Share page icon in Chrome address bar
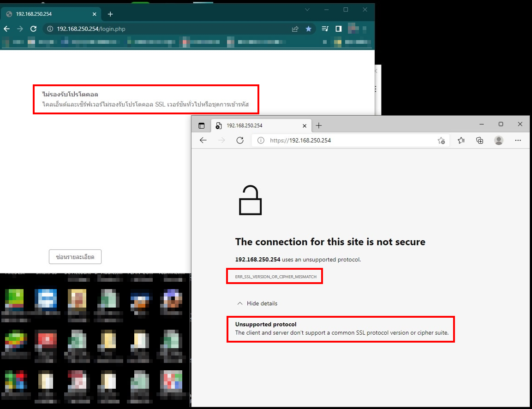Screen dimensions: 532x409 pyautogui.click(x=295, y=29)
